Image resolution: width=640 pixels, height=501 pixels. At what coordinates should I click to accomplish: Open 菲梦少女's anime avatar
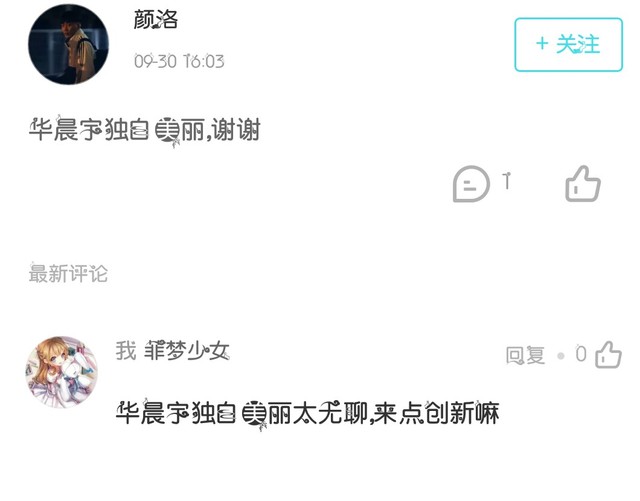point(62,372)
